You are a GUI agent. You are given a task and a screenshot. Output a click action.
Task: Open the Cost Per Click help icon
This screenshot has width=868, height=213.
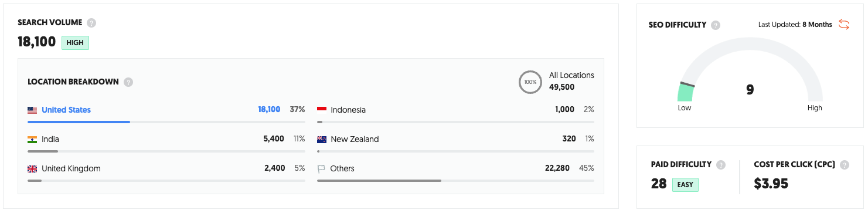(x=845, y=165)
